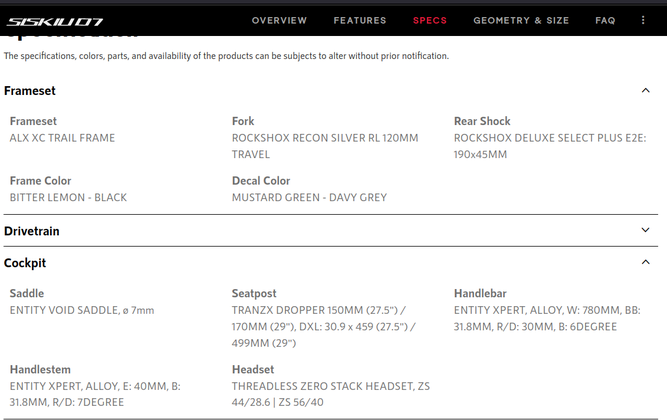The image size is (667, 420).
Task: Expand the Drivetrain section chevron
Action: pos(645,231)
